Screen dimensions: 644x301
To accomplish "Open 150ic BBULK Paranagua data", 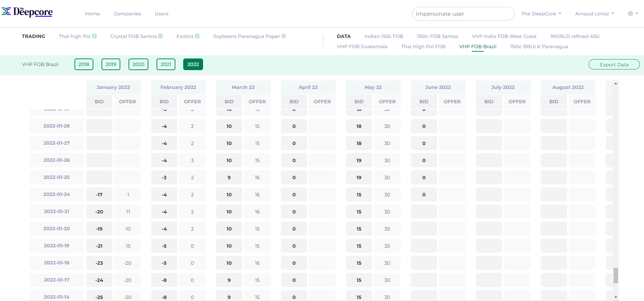I will pyautogui.click(x=539, y=47).
